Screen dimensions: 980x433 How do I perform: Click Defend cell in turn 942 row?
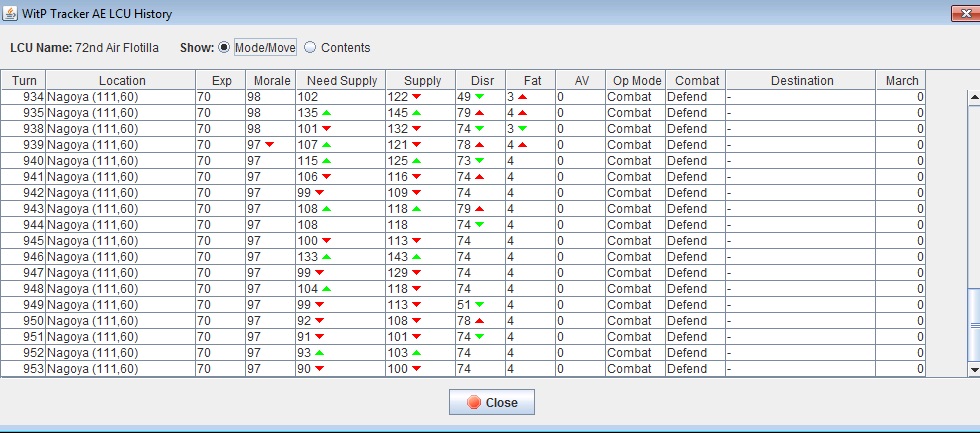[x=696, y=193]
